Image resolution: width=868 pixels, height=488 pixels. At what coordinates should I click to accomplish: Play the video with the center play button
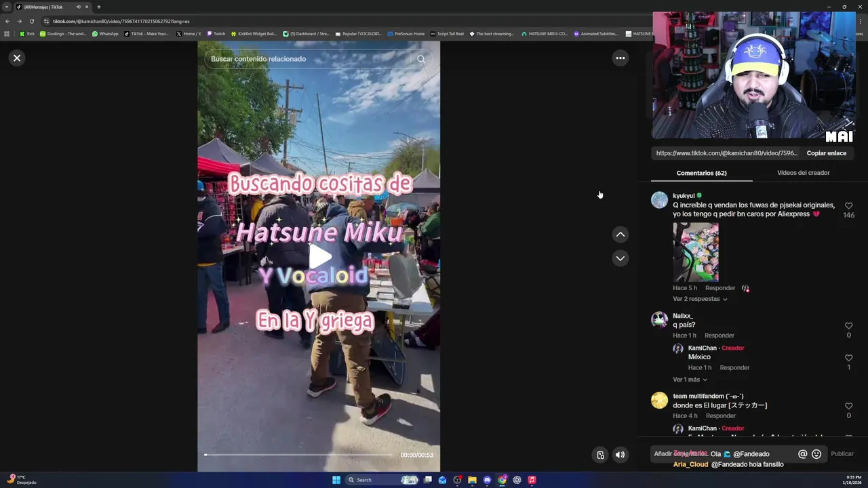click(319, 257)
